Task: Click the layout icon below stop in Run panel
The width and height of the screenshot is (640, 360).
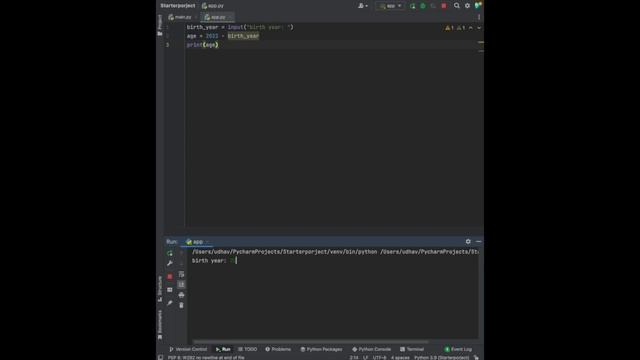Action: [170, 289]
